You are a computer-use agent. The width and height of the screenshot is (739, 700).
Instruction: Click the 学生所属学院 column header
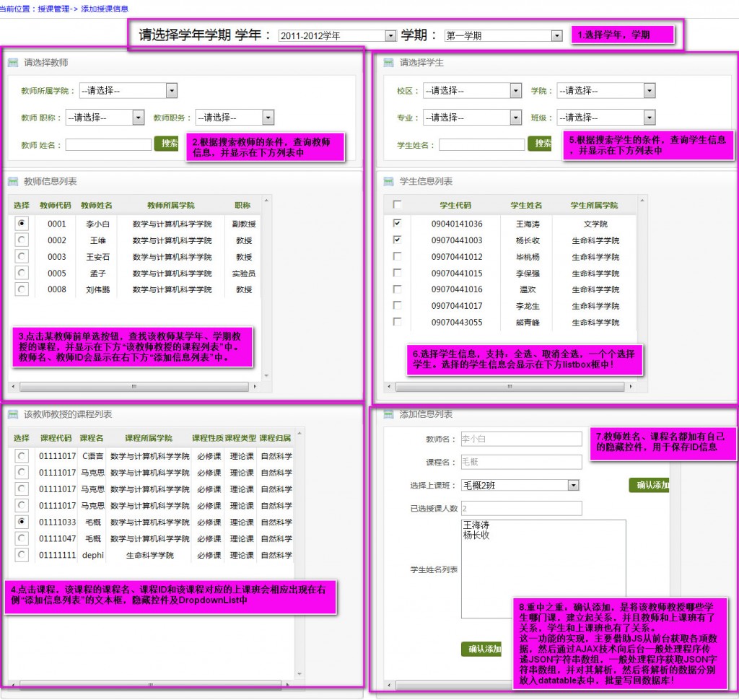(x=595, y=205)
